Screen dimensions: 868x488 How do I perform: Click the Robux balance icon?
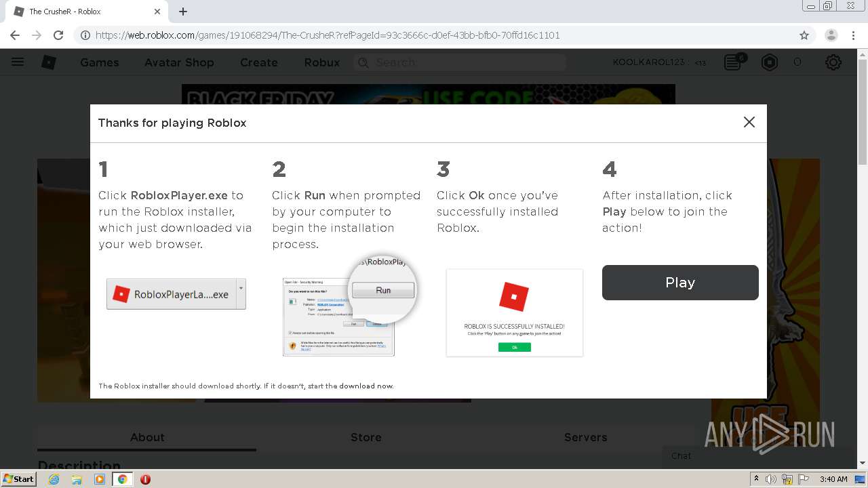pos(770,62)
